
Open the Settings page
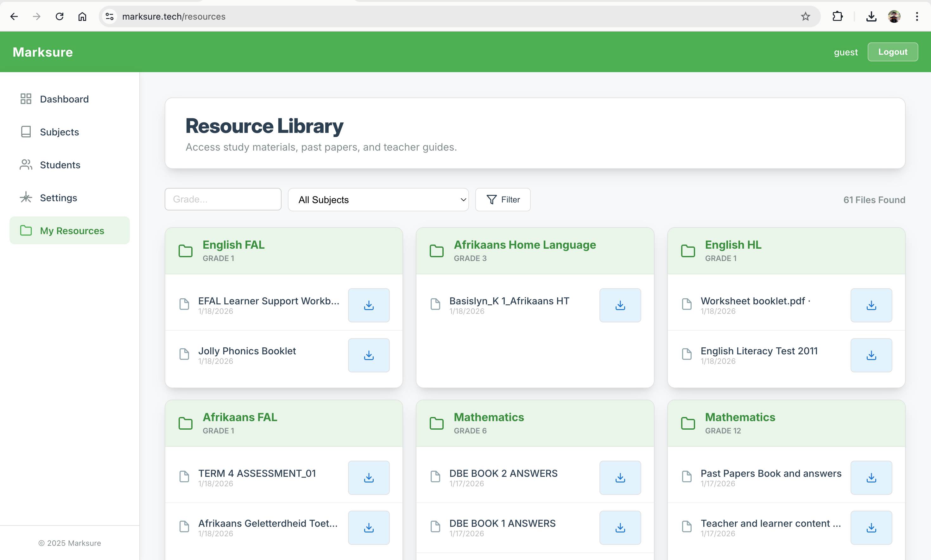[59, 198]
